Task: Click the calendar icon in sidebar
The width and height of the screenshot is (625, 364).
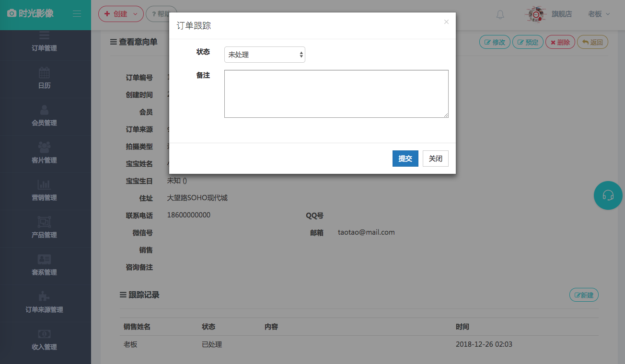Action: coord(44,73)
